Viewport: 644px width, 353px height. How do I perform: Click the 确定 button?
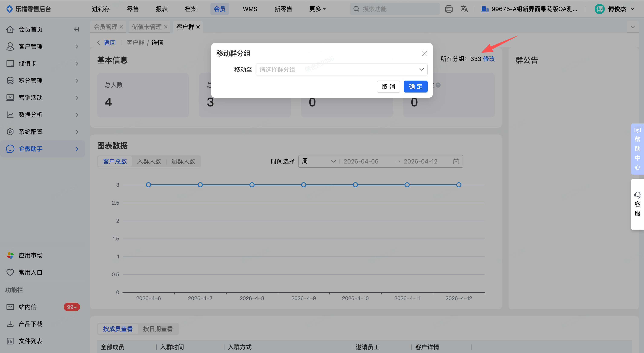(415, 87)
